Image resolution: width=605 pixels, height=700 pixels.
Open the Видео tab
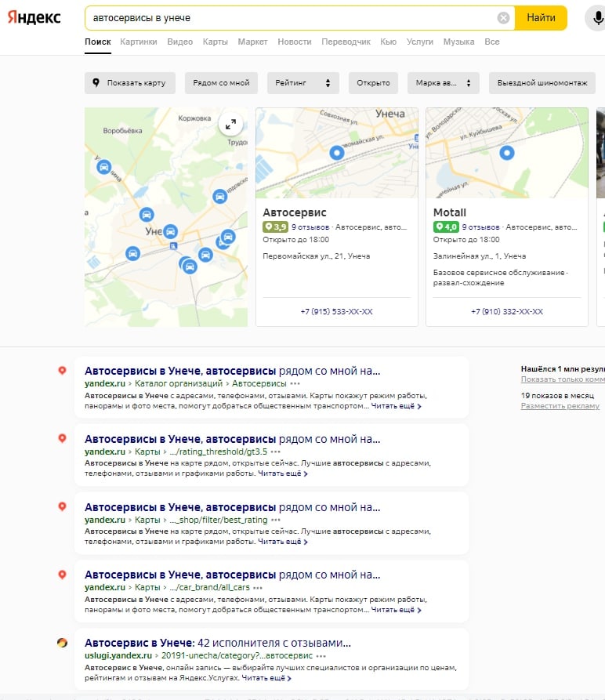point(179,42)
